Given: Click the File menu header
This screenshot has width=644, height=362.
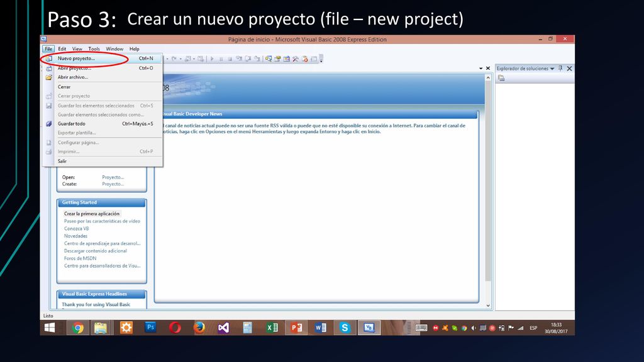Looking at the screenshot, I should click(x=48, y=49).
